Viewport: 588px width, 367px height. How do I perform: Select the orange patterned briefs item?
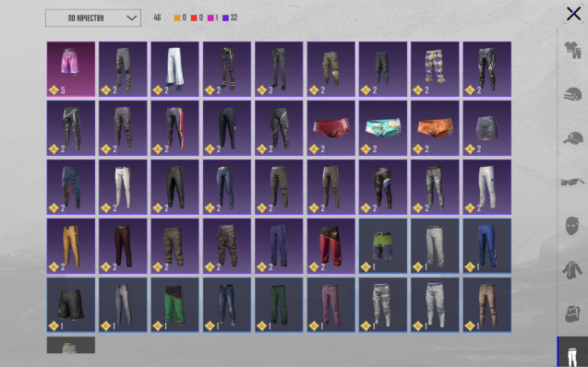[435, 128]
